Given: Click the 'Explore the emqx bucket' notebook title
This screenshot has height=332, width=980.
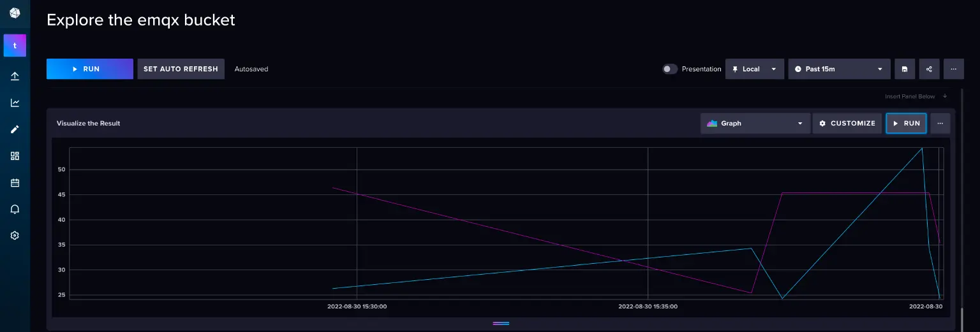Looking at the screenshot, I should click(141, 20).
